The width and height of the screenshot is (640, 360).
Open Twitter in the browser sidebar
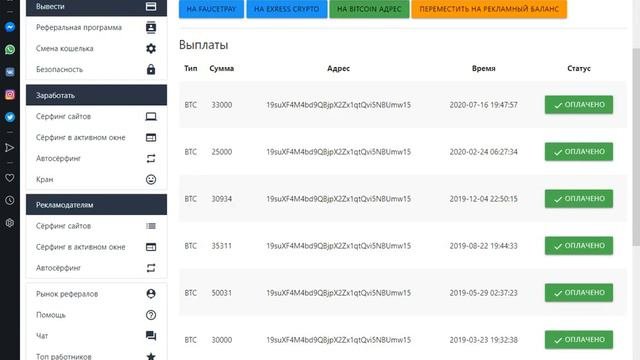coord(10,117)
